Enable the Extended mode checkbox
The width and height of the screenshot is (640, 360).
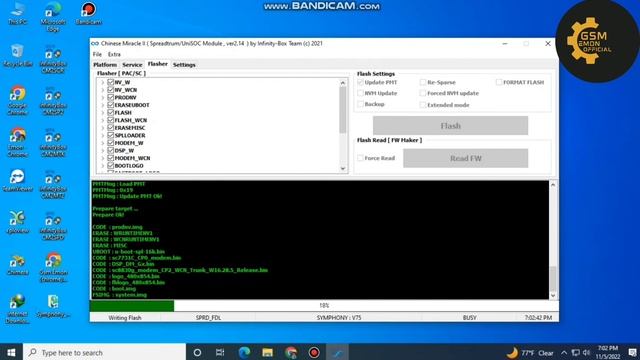pyautogui.click(x=423, y=105)
